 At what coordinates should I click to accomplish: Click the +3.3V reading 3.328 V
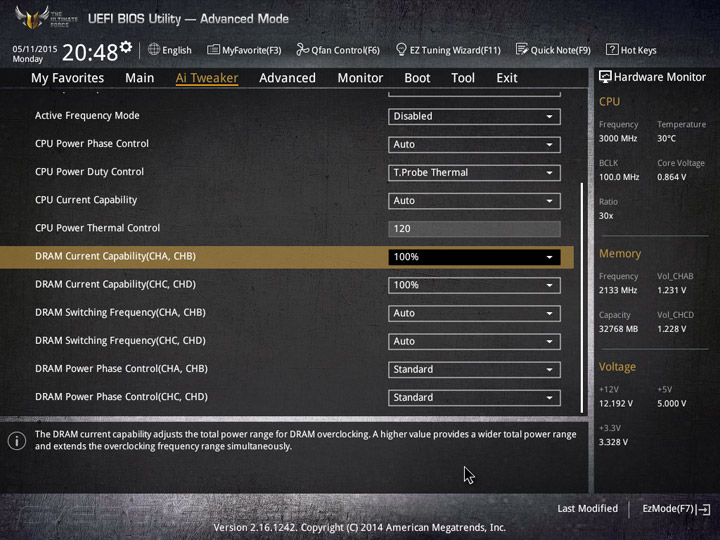click(613, 442)
